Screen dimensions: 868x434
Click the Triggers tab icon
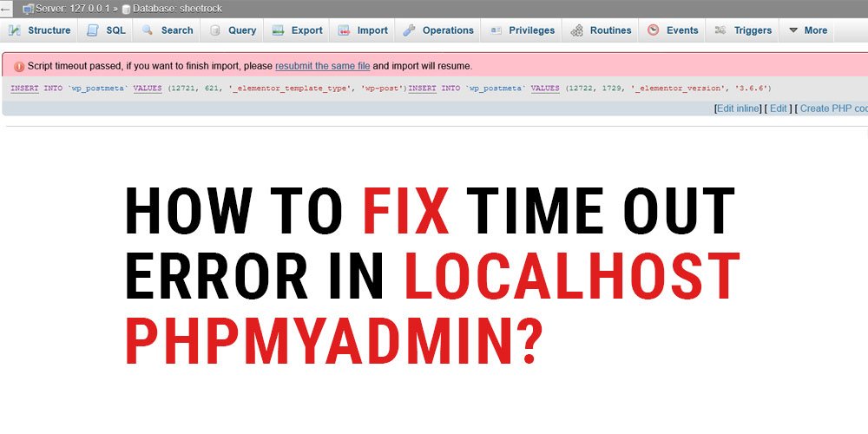(x=720, y=30)
